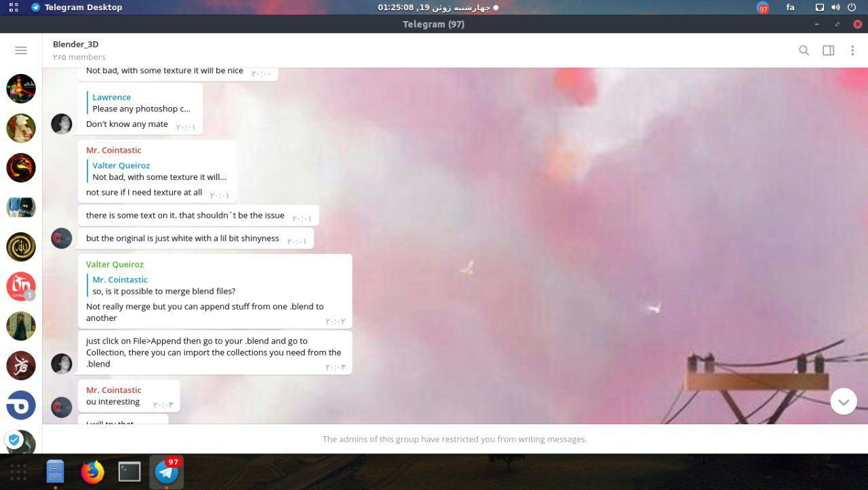The image size is (868, 490).
Task: Jump to the bottom of the chat
Action: 843,401
